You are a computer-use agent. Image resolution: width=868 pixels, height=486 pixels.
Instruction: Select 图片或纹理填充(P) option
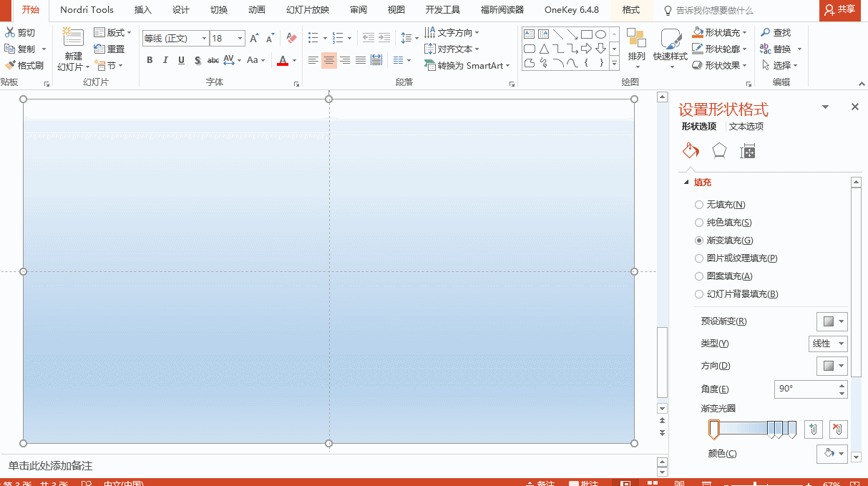point(736,258)
